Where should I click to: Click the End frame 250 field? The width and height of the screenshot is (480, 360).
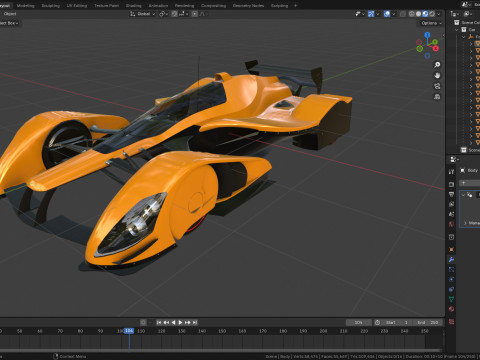tap(428, 322)
